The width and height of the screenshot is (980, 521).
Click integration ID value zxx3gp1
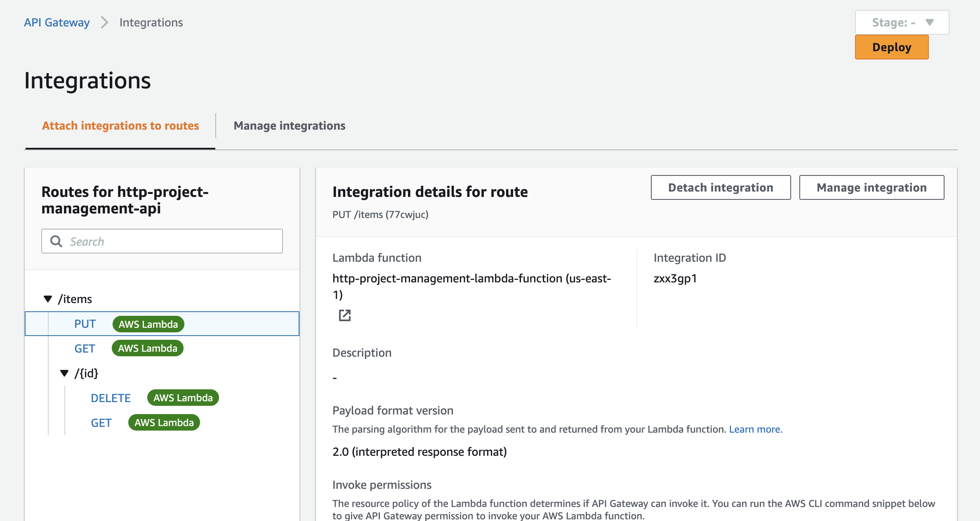[x=675, y=279]
